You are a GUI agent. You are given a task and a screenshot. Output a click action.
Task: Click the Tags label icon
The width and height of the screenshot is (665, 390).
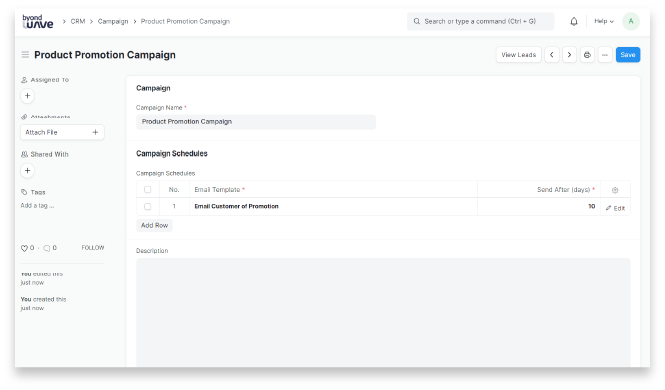tap(24, 192)
